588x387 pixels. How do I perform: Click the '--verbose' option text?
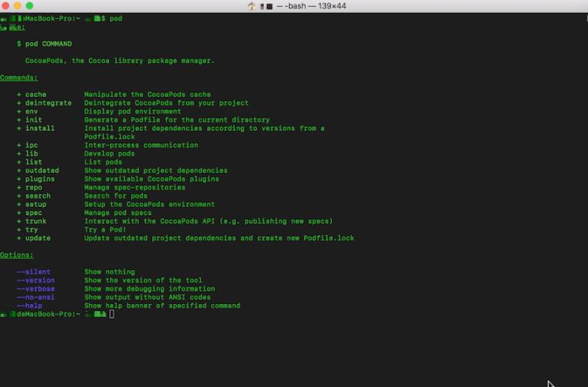(x=38, y=289)
